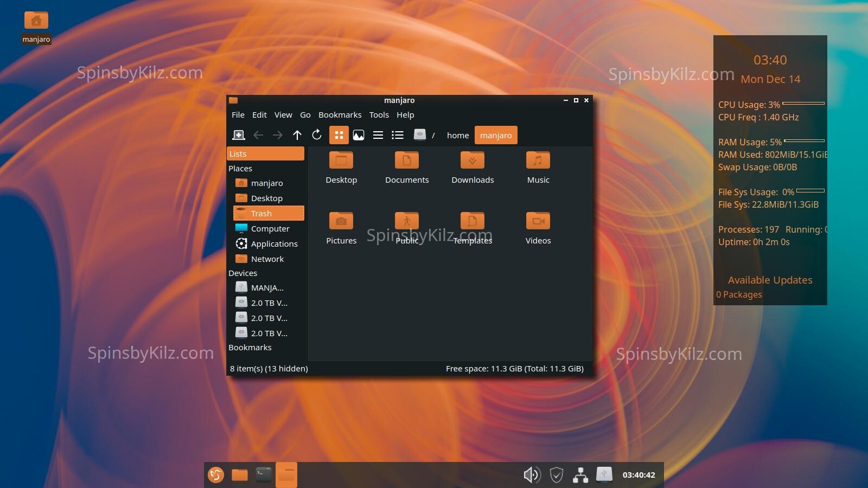Open the volume control in system tray
The image size is (868, 488).
click(532, 475)
